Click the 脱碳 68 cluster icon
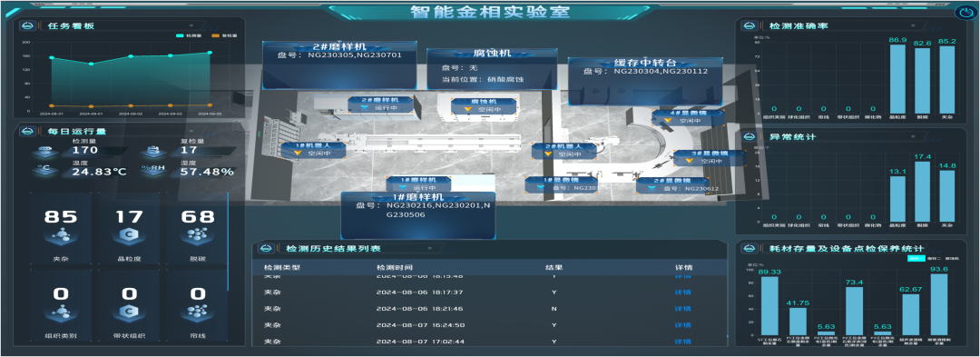 click(198, 236)
